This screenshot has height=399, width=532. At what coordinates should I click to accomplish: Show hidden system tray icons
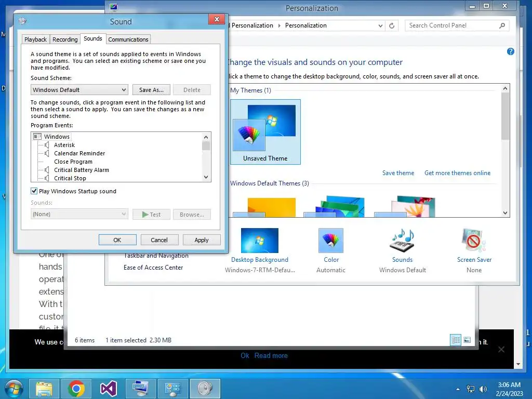pyautogui.click(x=458, y=389)
